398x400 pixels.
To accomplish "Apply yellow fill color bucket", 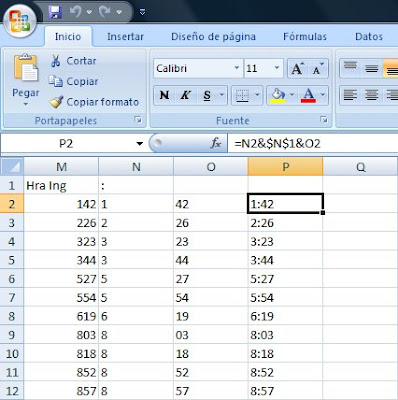I will pyautogui.click(x=278, y=95).
